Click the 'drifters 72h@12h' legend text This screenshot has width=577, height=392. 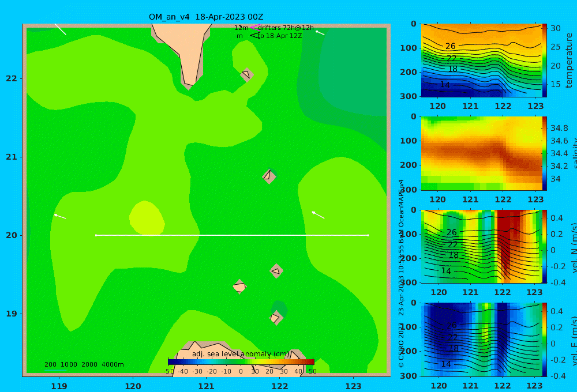point(286,28)
